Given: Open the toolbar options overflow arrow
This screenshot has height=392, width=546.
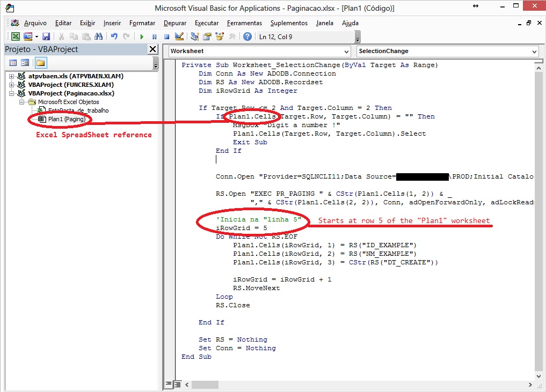Looking at the screenshot, I should 358,37.
